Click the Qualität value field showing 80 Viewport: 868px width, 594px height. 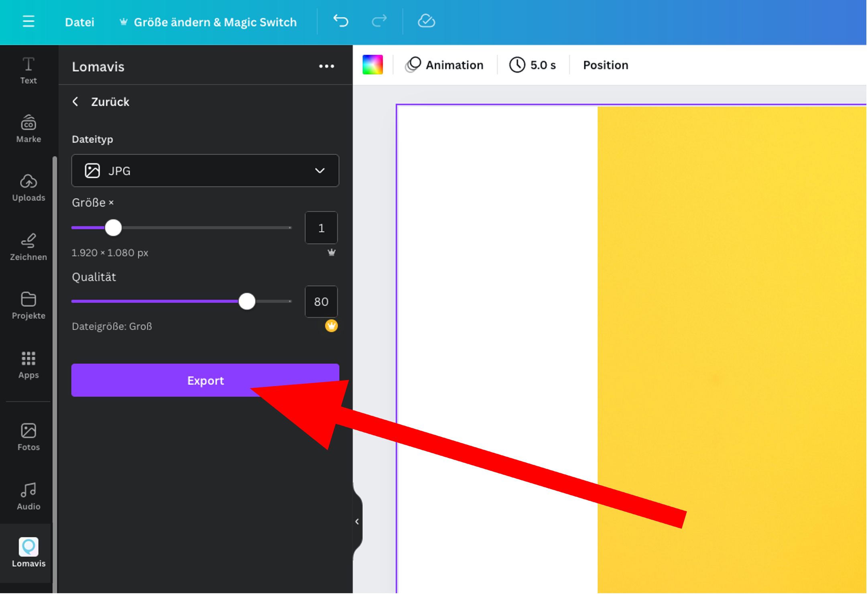point(321,301)
